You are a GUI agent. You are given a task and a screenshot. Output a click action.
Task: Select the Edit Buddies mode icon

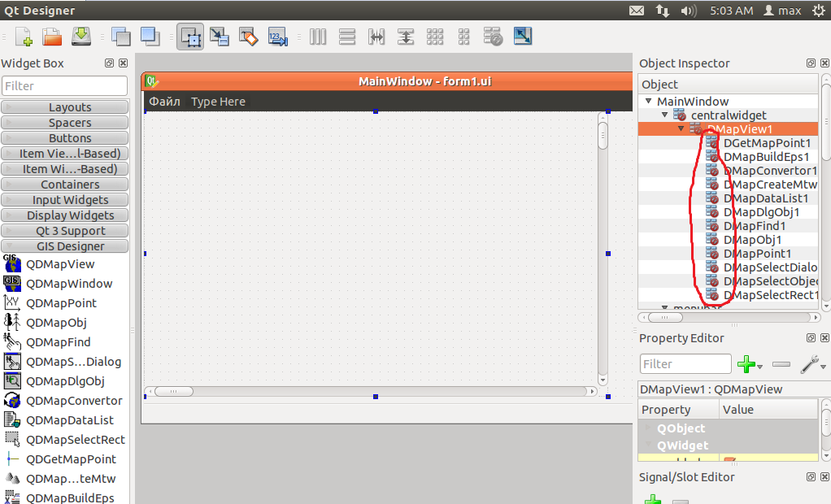coord(249,37)
